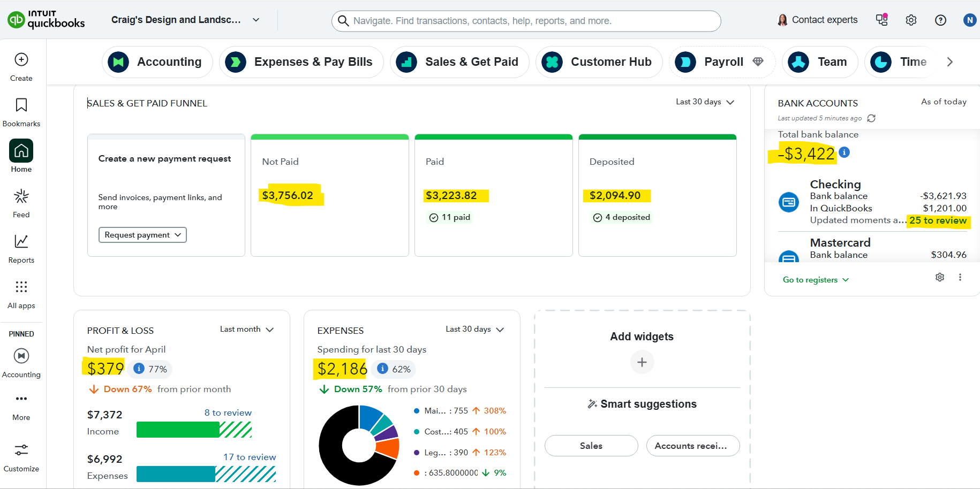
Task: Open the Customer Hub tab
Action: [x=599, y=62]
